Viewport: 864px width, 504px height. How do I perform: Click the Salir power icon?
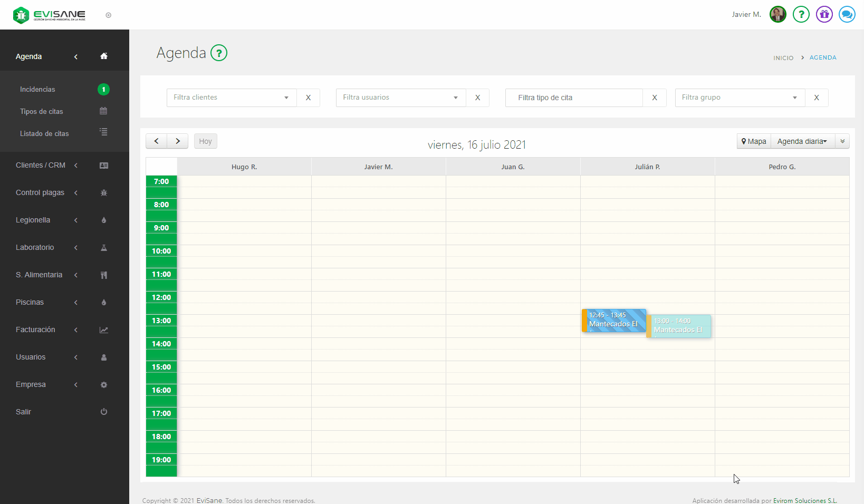pos(104,412)
